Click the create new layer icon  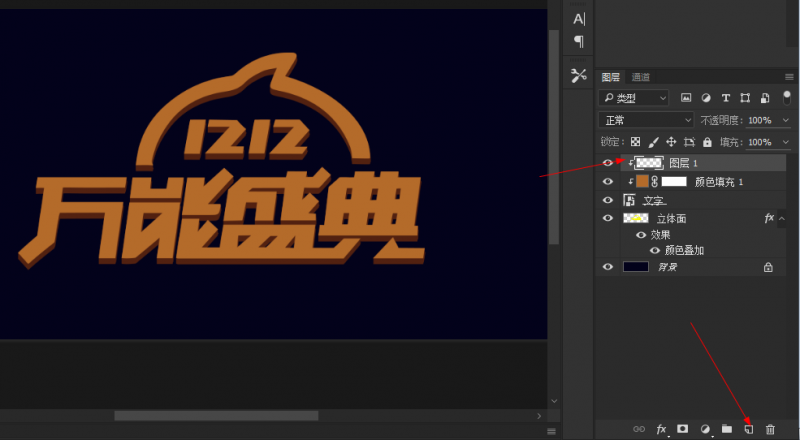tap(748, 429)
